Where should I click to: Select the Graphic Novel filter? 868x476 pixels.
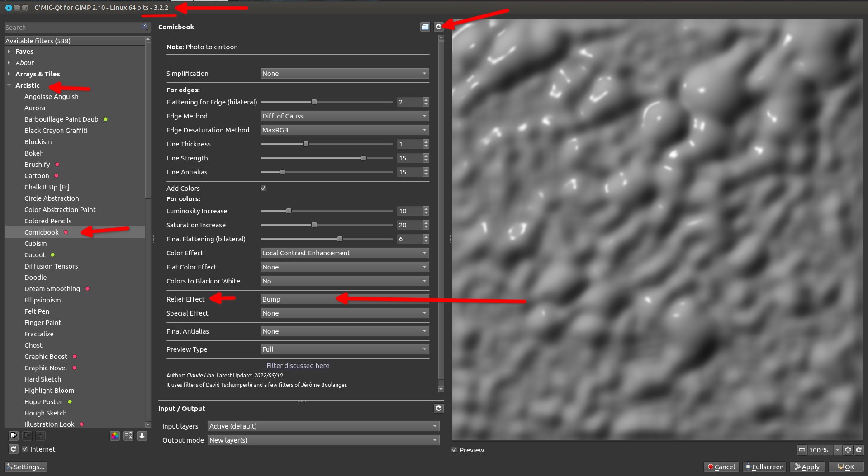coord(46,368)
